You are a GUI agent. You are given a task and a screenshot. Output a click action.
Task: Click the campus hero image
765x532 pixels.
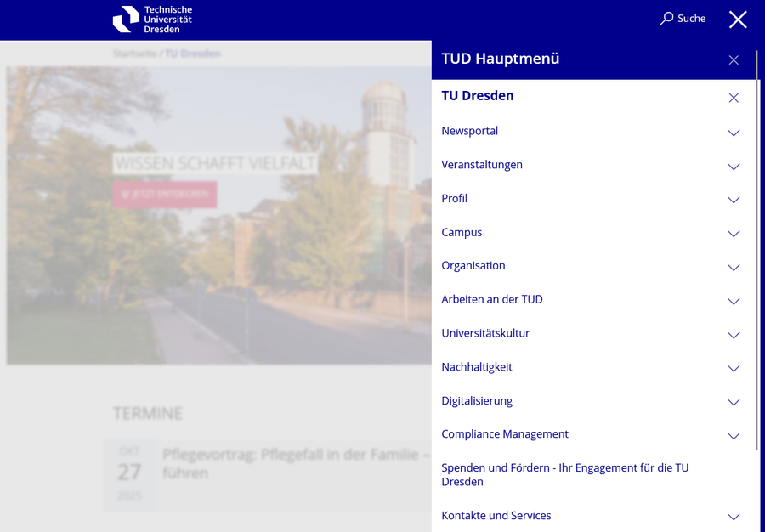click(x=219, y=215)
